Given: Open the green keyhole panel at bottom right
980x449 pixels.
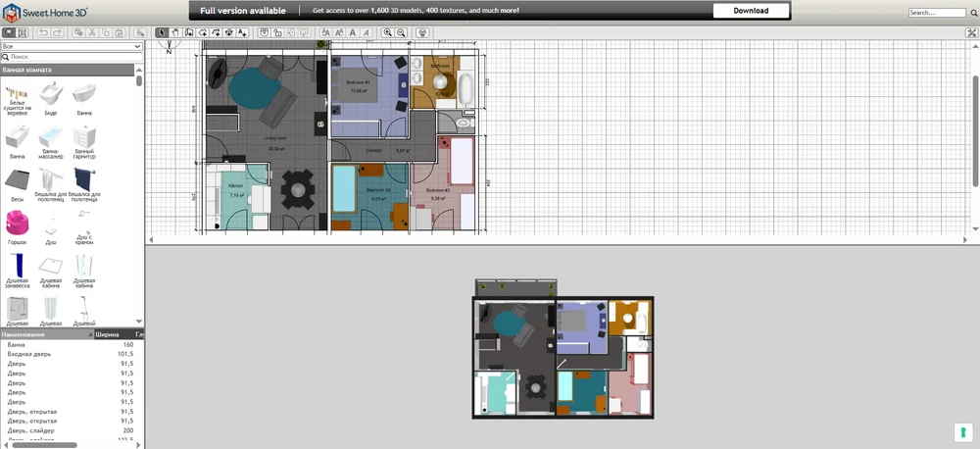Looking at the screenshot, I should pyautogui.click(x=963, y=432).
